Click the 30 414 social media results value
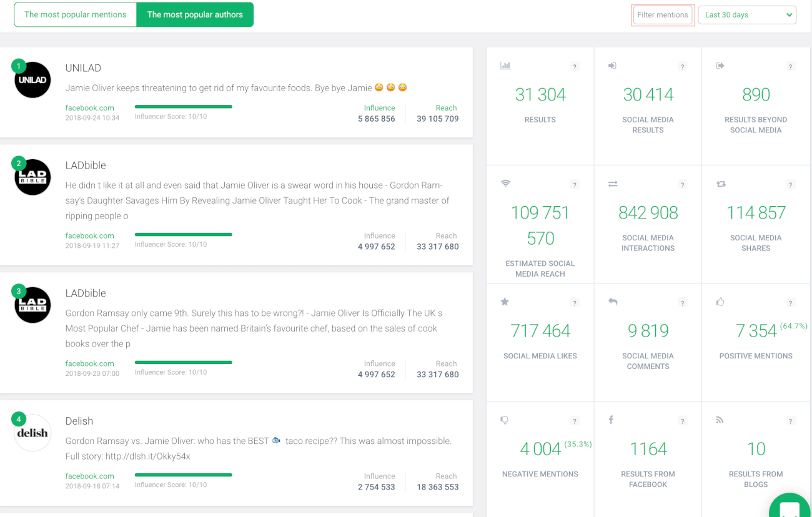This screenshot has height=517, width=812. click(x=648, y=94)
